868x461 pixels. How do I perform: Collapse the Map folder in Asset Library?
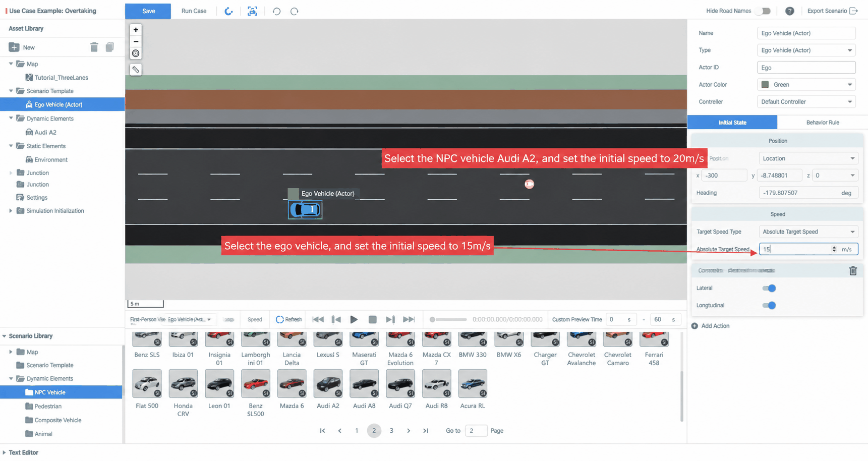click(x=11, y=64)
